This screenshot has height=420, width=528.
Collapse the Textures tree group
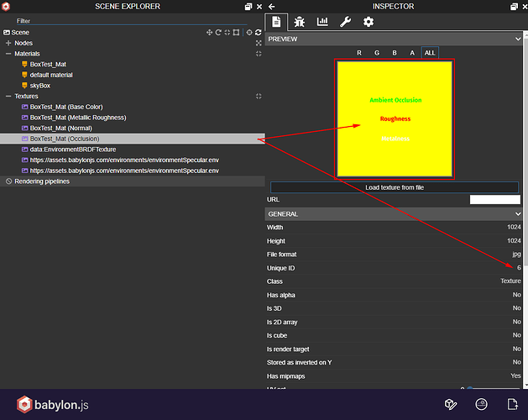(x=8, y=96)
